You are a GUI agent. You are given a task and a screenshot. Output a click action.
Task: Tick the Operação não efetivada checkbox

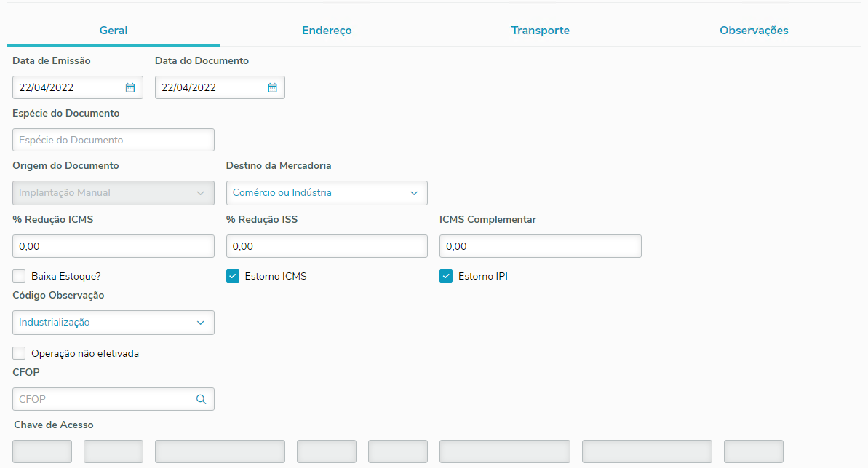click(20, 353)
